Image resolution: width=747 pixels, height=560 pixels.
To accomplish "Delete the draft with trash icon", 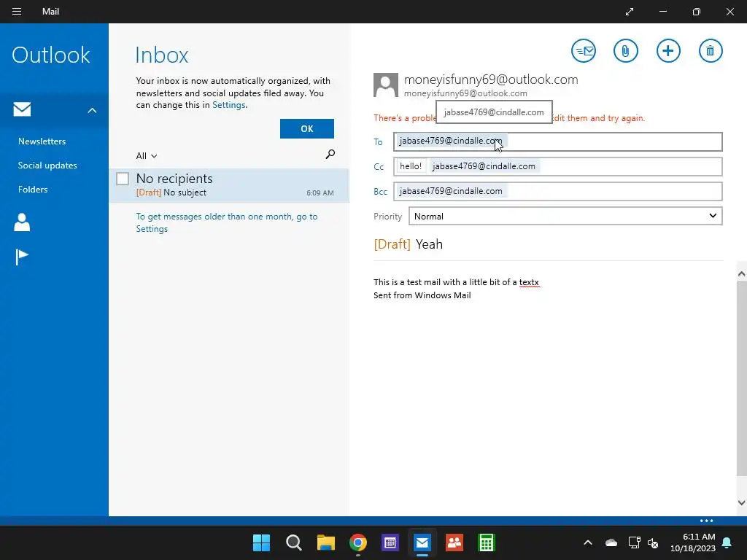I will point(711,50).
